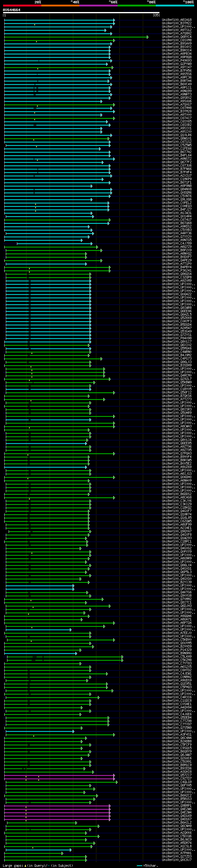Select hit UniRef100_B6AIL2
Screen dimensions: 197x868
(177, 822)
